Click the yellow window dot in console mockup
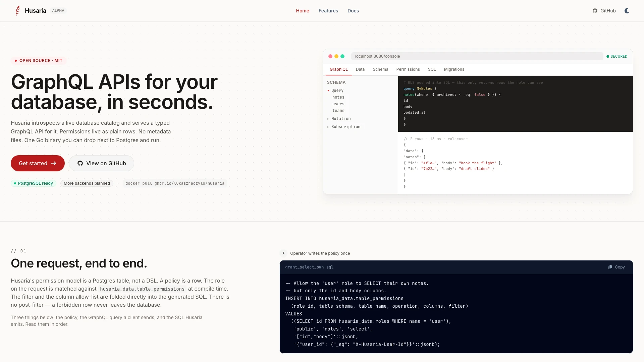644x362 pixels. tap(336, 56)
